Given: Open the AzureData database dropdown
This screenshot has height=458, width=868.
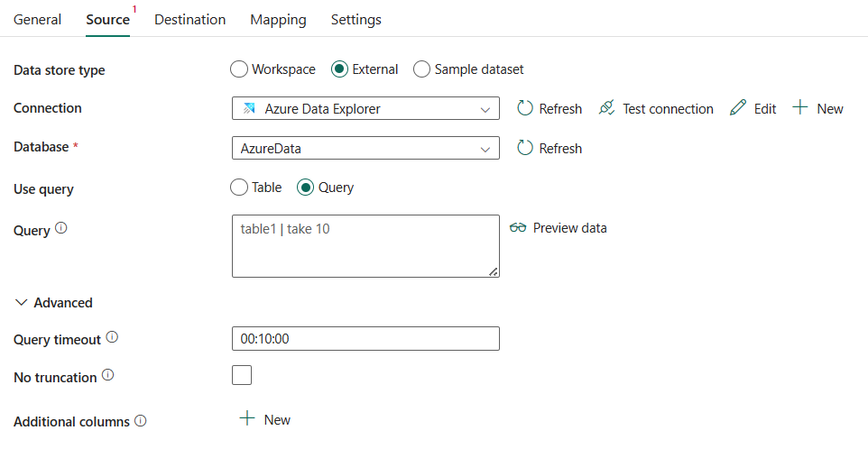Looking at the screenshot, I should pyautogui.click(x=366, y=148).
